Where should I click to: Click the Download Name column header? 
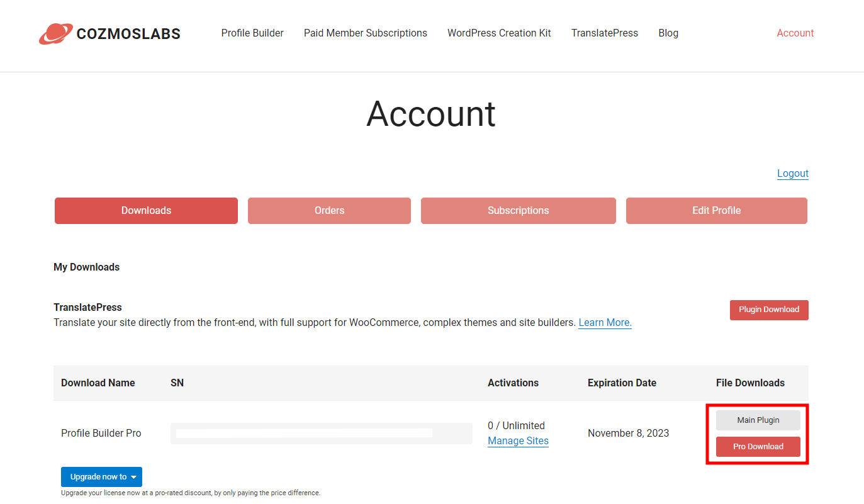click(x=98, y=383)
